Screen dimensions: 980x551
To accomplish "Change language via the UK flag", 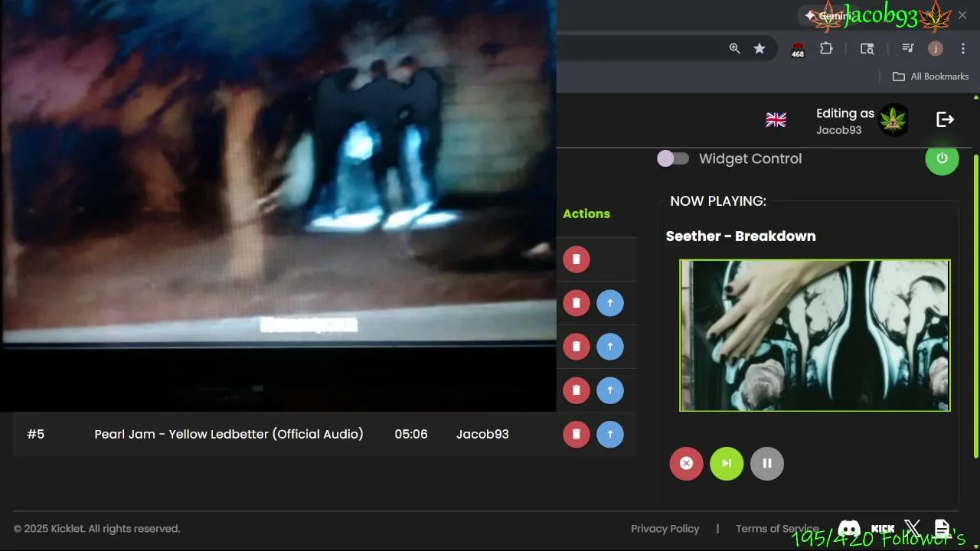I will [x=776, y=120].
